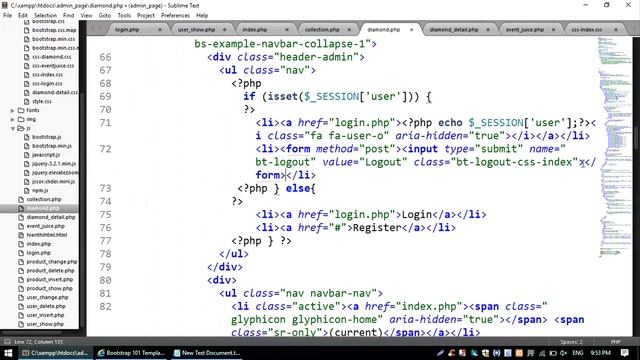
Task: Click the login.php file icon in sidebar
Action: [x=21, y=253]
